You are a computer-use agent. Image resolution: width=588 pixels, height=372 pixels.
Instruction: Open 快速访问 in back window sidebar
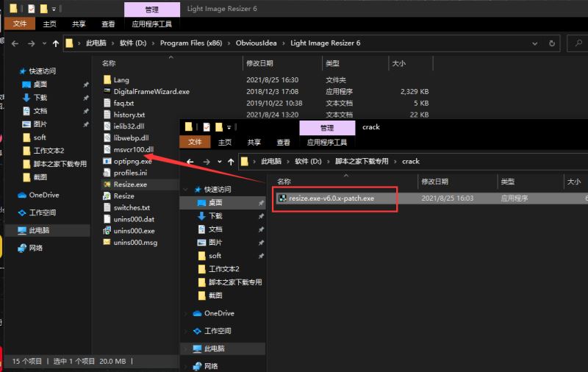37,71
